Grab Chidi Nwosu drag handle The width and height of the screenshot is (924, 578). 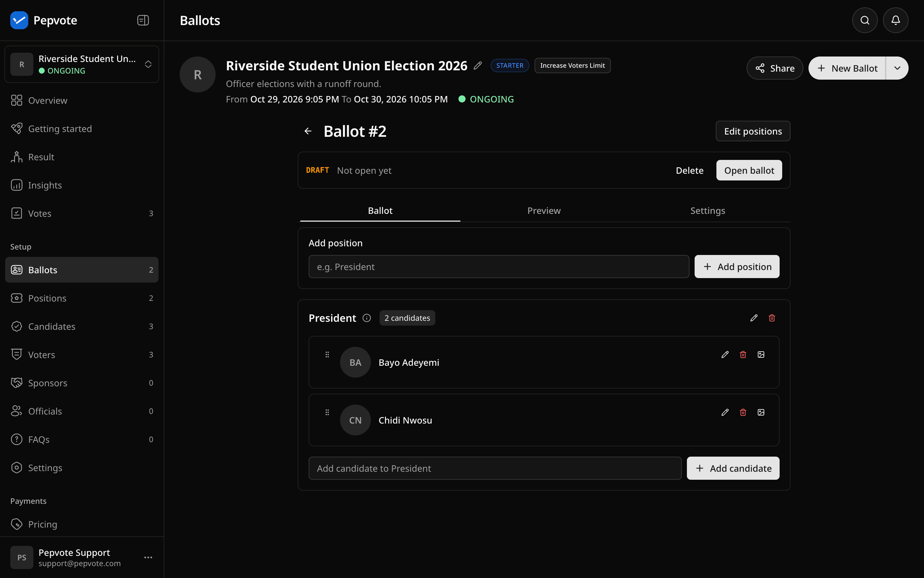coord(327,413)
